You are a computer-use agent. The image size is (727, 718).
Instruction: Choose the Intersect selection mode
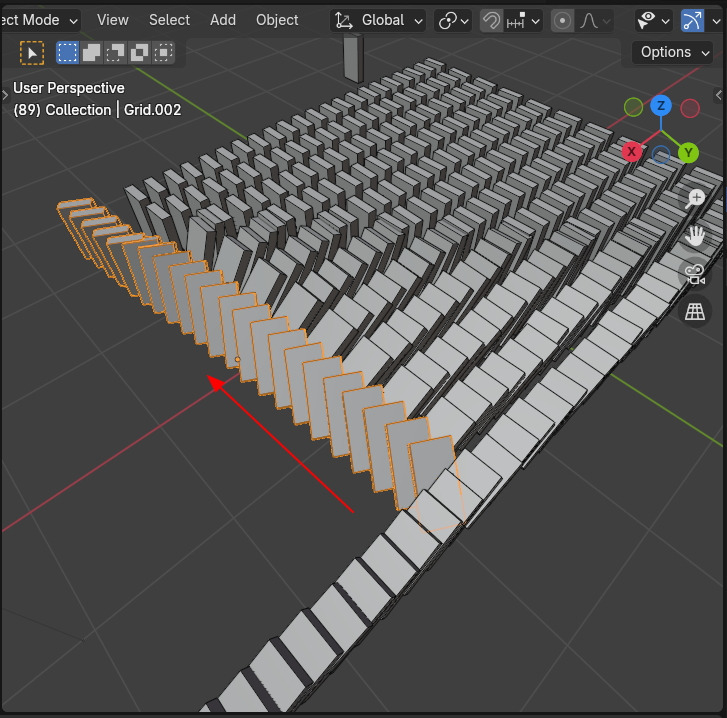pos(164,52)
